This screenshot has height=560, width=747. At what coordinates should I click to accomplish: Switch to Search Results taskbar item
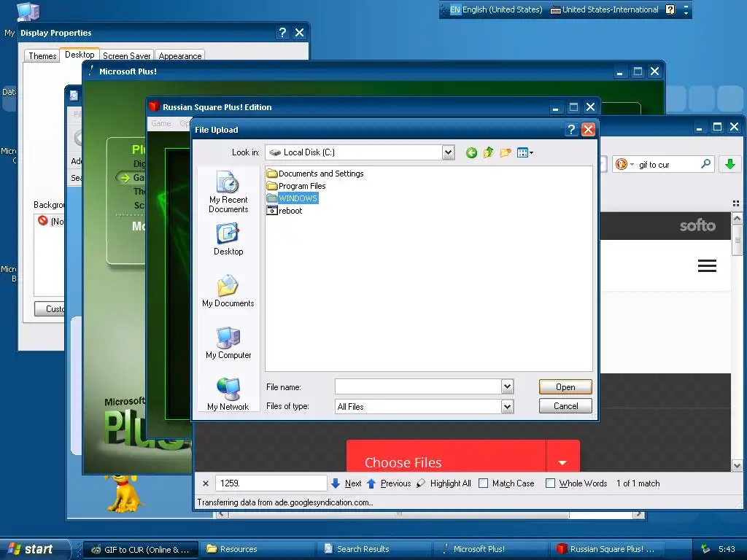coord(374,549)
